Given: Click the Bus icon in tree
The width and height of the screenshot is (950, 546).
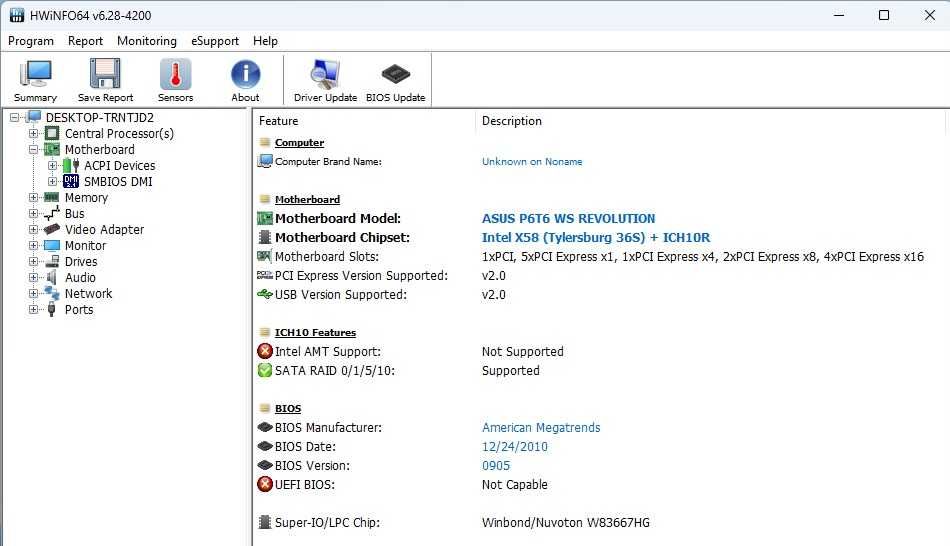Looking at the screenshot, I should tap(52, 213).
